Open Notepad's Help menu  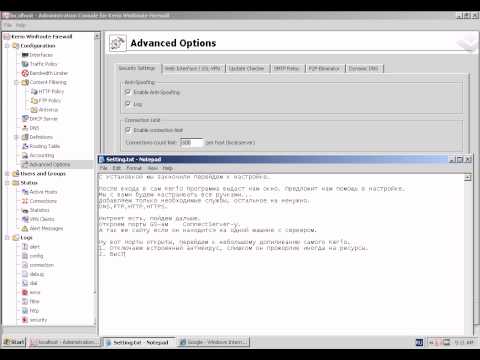(168, 168)
